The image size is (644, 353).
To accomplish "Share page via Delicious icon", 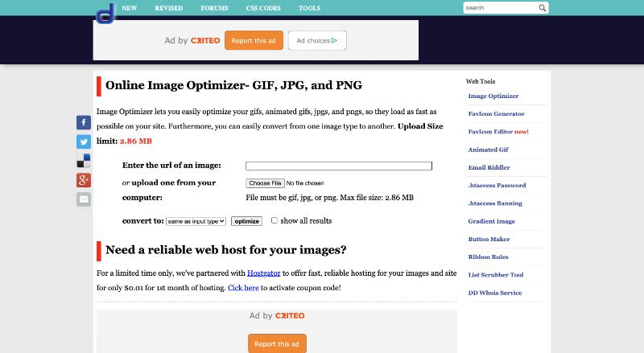I will point(84,161).
